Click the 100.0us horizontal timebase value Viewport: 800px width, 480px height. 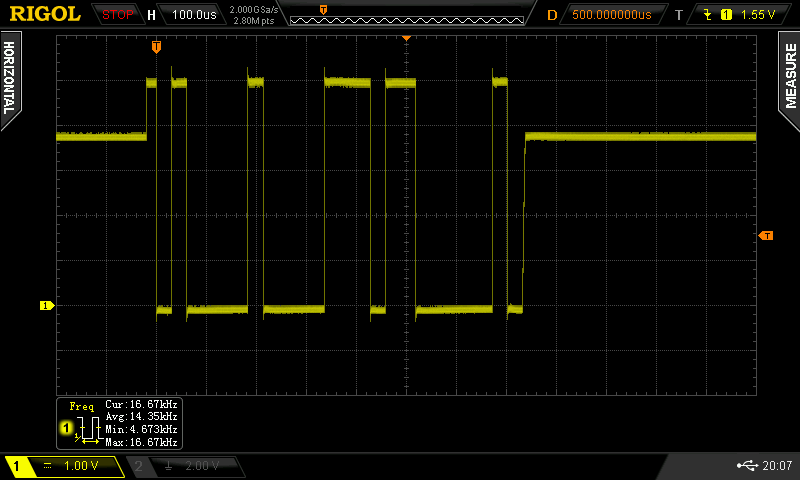(x=194, y=15)
